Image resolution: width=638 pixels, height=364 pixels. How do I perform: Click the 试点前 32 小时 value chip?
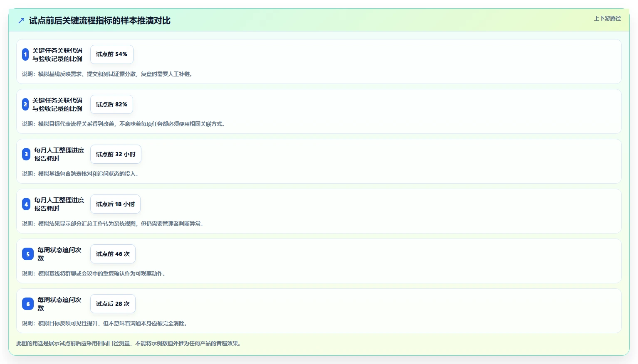[116, 154]
